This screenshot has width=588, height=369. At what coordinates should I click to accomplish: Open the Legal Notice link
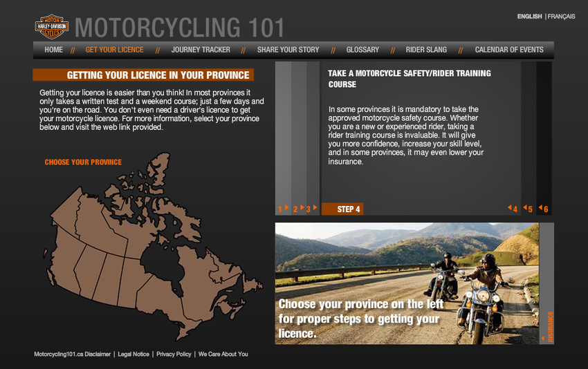(x=134, y=354)
